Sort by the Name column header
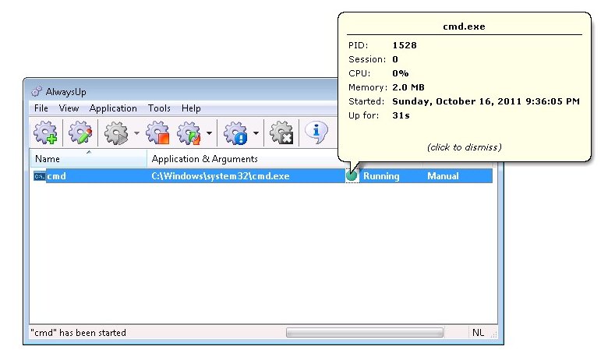 click(x=89, y=159)
